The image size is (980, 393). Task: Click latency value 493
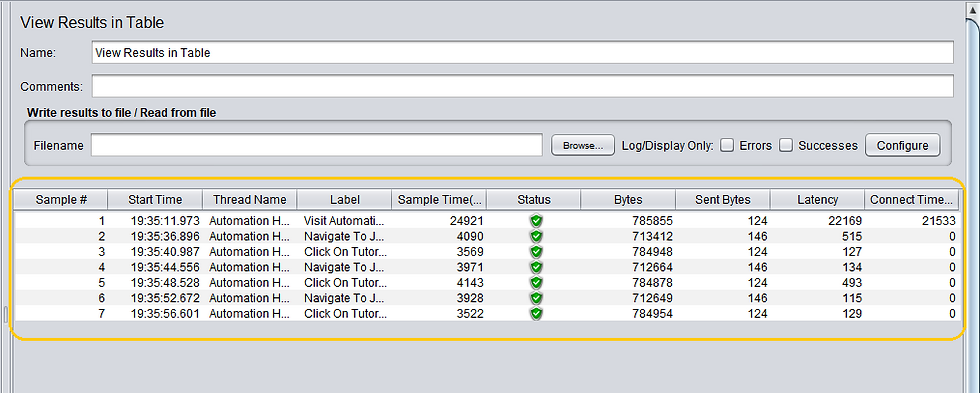coord(851,282)
